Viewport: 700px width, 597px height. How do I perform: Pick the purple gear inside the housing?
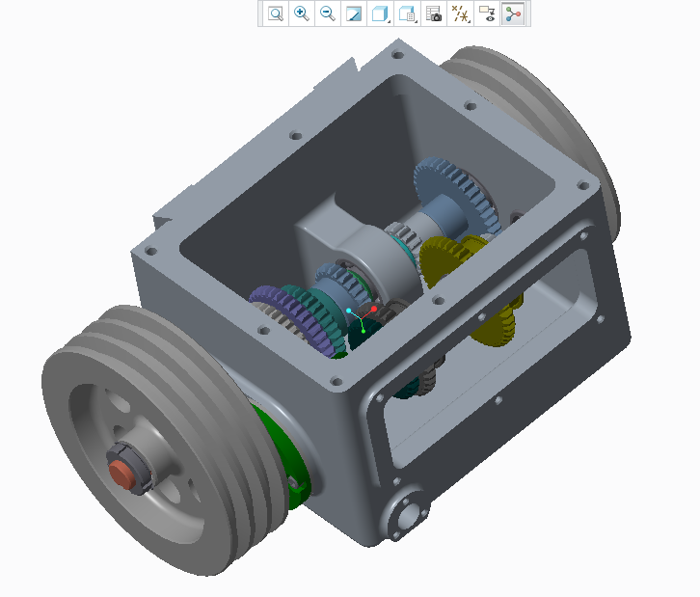click(273, 313)
